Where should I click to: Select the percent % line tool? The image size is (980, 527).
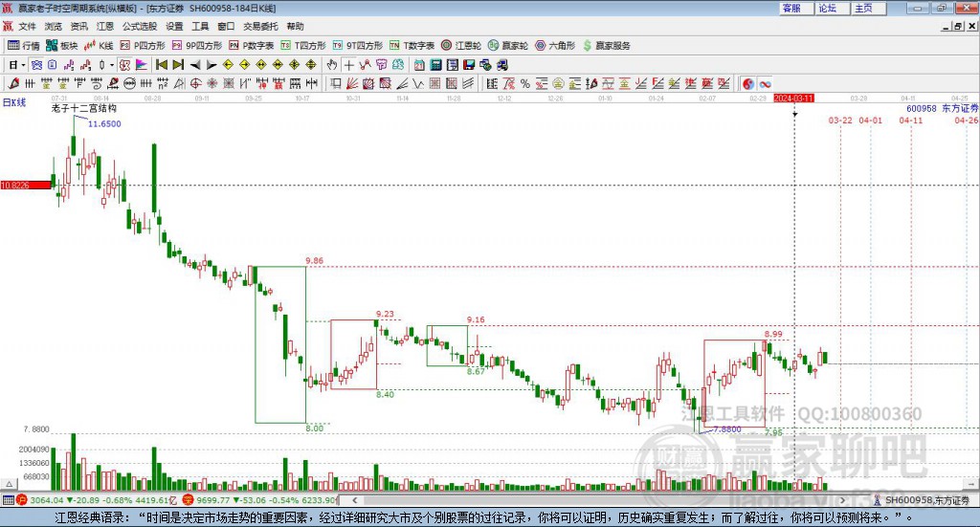click(x=525, y=83)
